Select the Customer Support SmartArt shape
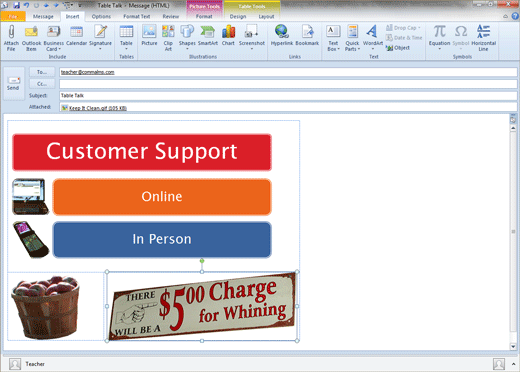 pyautogui.click(x=142, y=152)
